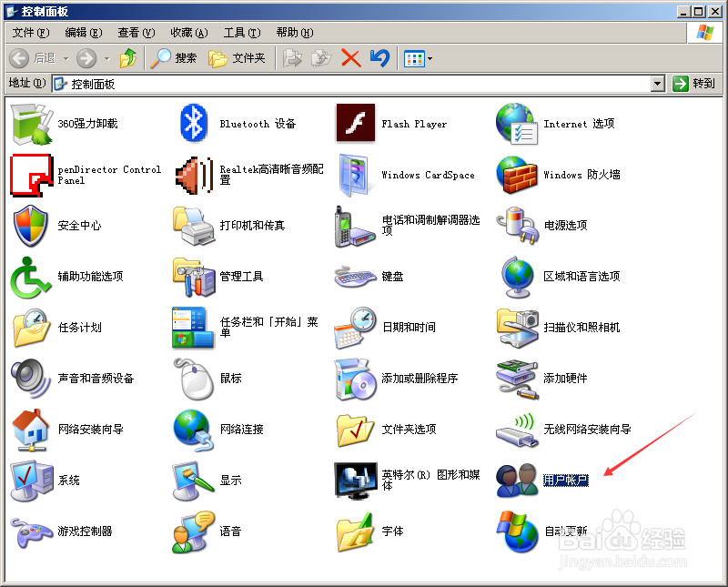Open 任务计划 folder clock icon
This screenshot has width=728, height=587.
pos(31,328)
